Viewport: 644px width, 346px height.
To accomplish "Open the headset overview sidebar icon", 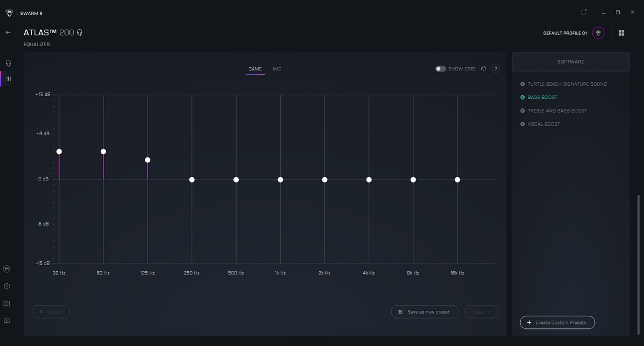I will [8, 63].
